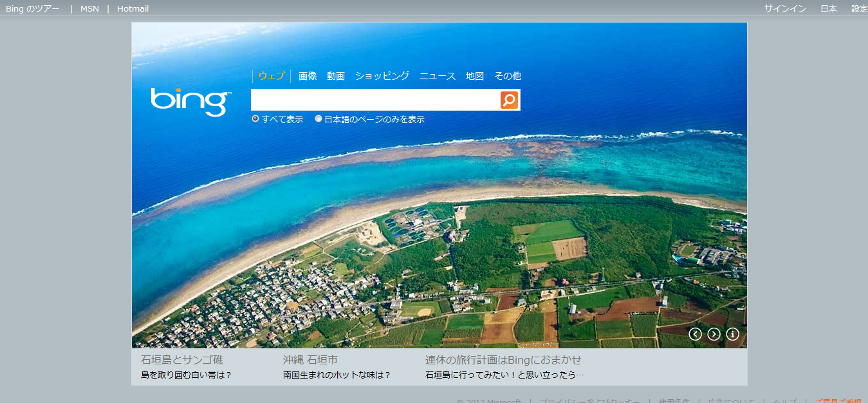The width and height of the screenshot is (868, 403).
Task: Open the ショッピング tab
Action: pyautogui.click(x=382, y=76)
